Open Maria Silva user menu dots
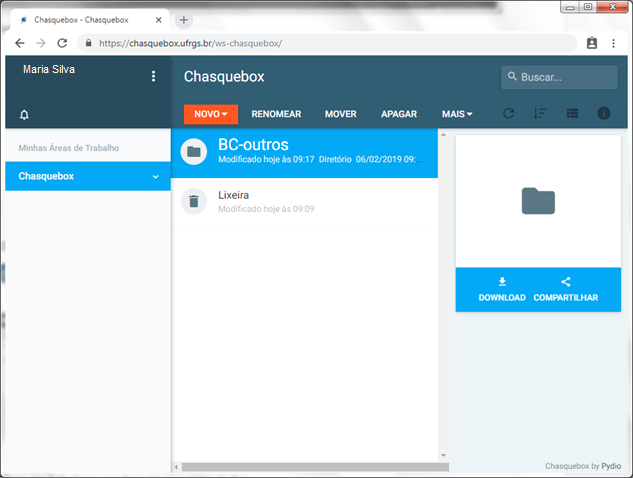The image size is (633, 478). click(x=153, y=76)
